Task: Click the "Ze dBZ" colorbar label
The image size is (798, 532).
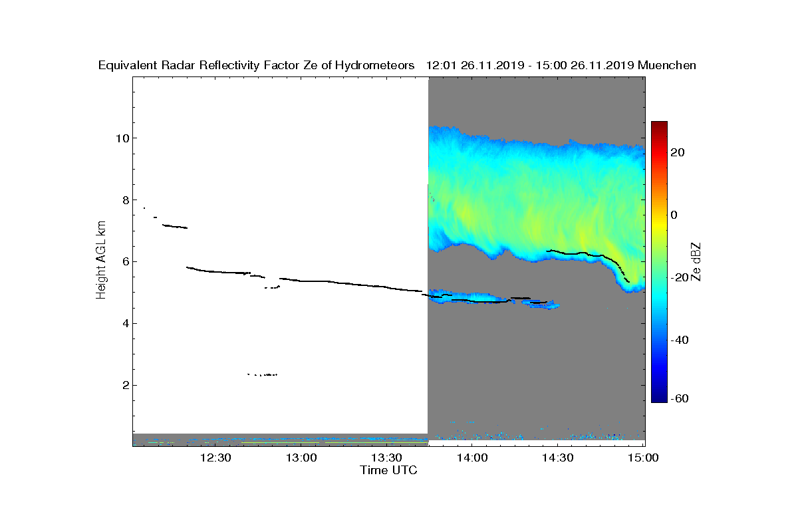Action: pos(696,262)
